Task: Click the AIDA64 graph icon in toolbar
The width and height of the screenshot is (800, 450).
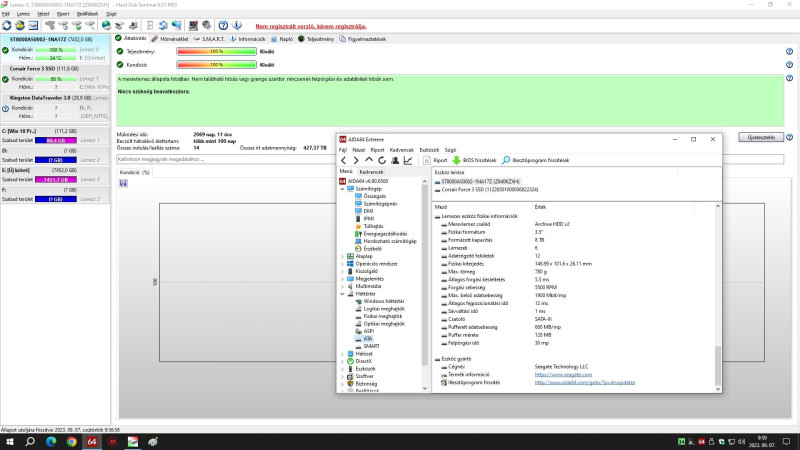Action: pos(408,160)
